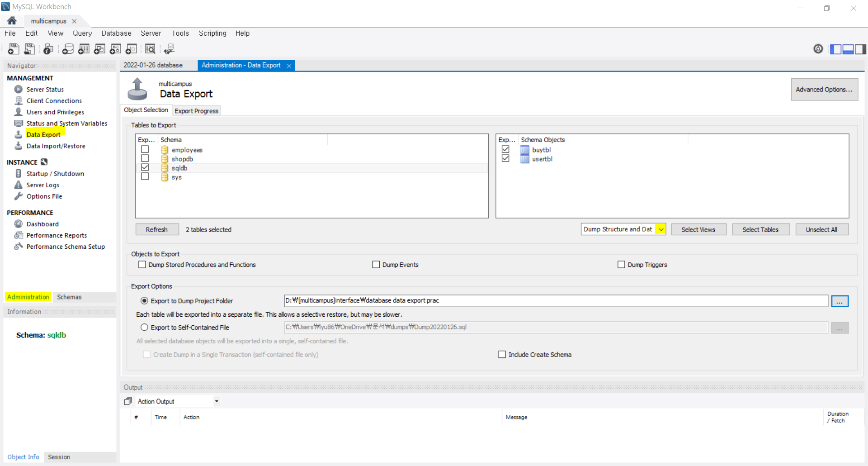868x466 pixels.
Task: Click the Select Views button
Action: click(x=698, y=229)
